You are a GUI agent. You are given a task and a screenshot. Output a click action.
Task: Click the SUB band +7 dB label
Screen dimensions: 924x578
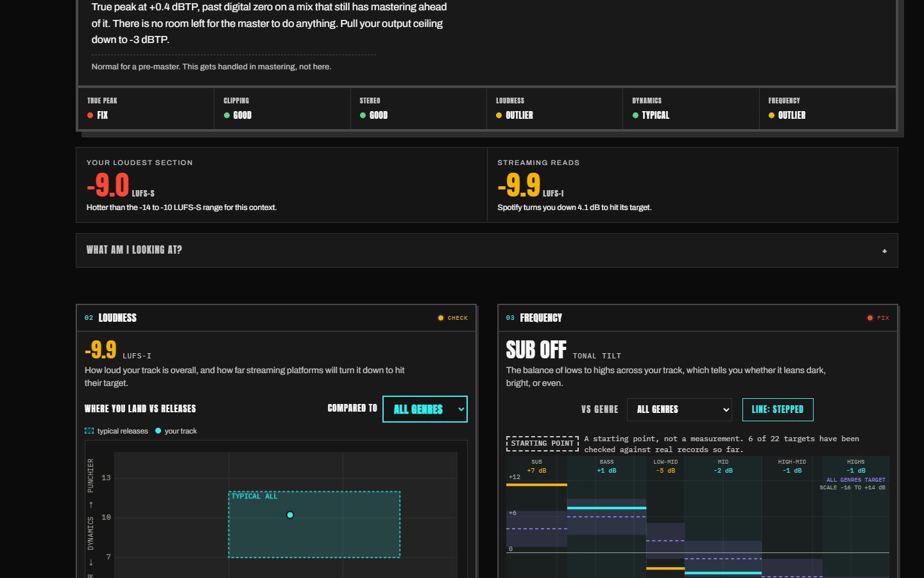536,471
